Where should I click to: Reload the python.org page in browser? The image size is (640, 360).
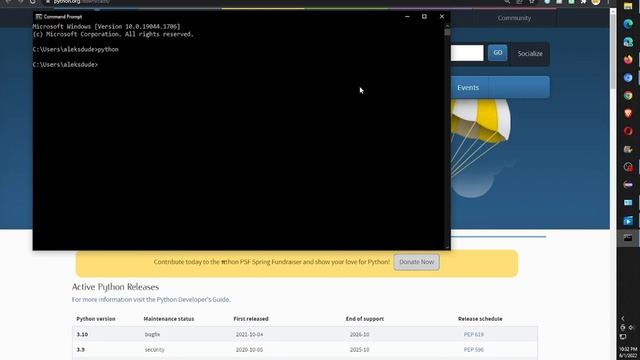coord(32,2)
